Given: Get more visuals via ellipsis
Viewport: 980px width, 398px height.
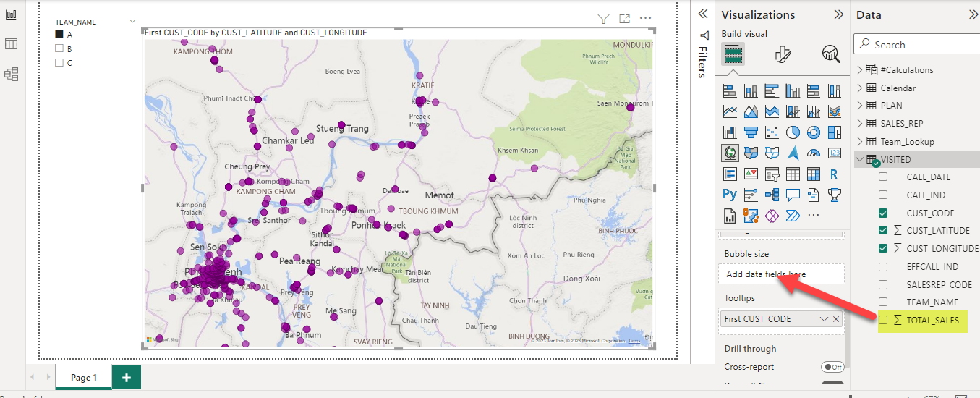Looking at the screenshot, I should [814, 215].
